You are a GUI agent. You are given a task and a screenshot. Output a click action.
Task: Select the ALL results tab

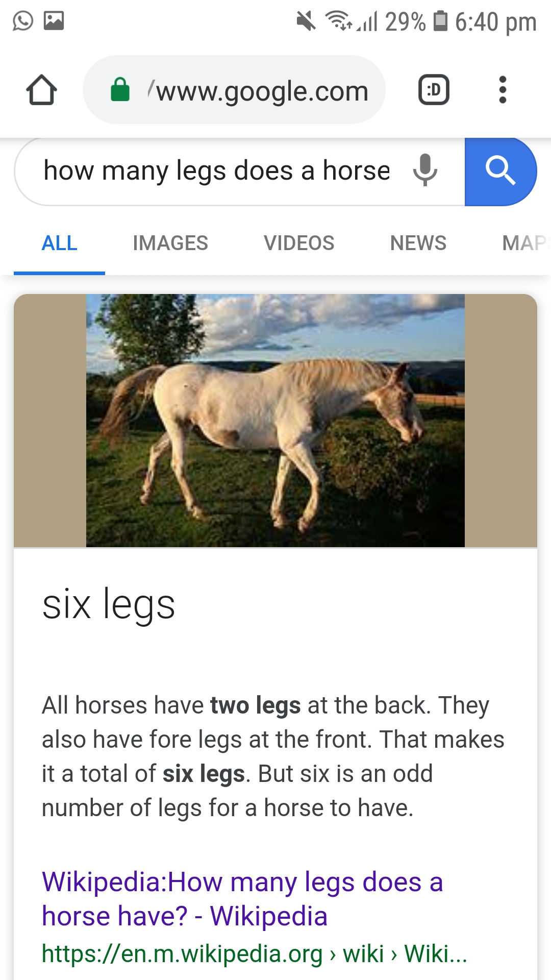coord(60,243)
